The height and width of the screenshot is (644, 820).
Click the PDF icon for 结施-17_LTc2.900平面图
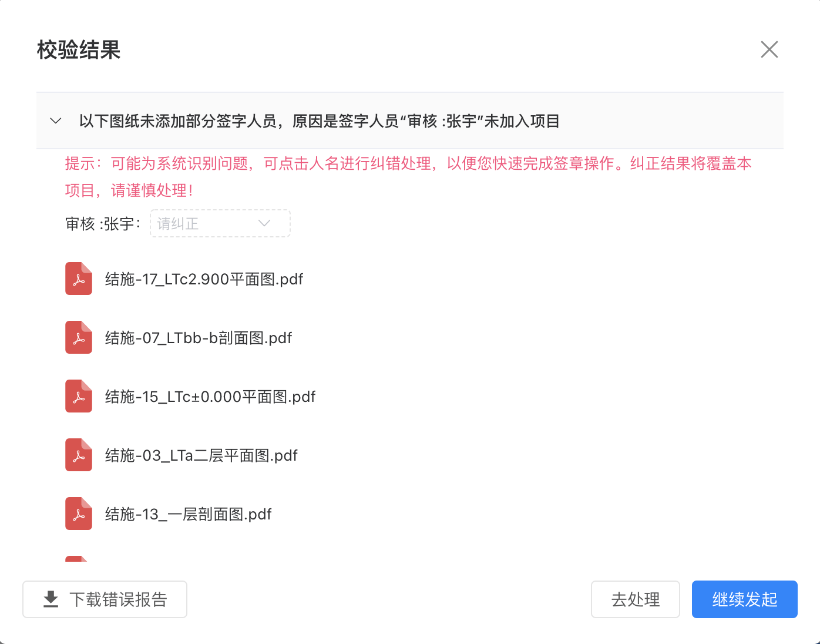(79, 279)
